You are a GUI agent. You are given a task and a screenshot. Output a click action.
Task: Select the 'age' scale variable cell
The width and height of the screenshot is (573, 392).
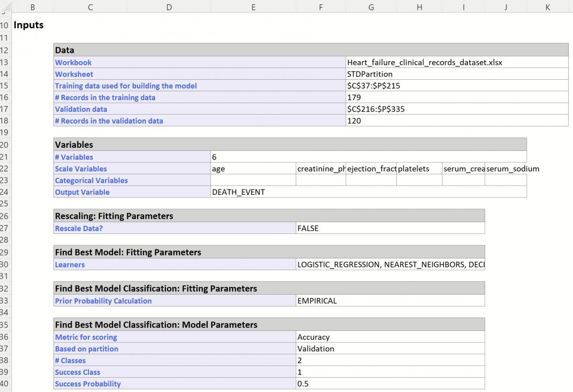pos(253,169)
